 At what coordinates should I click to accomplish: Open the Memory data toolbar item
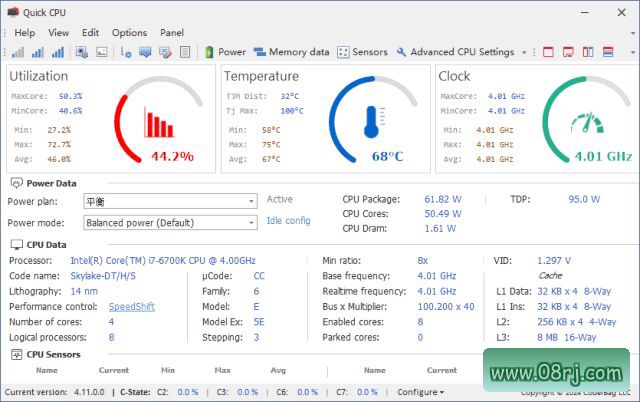pyautogui.click(x=291, y=52)
